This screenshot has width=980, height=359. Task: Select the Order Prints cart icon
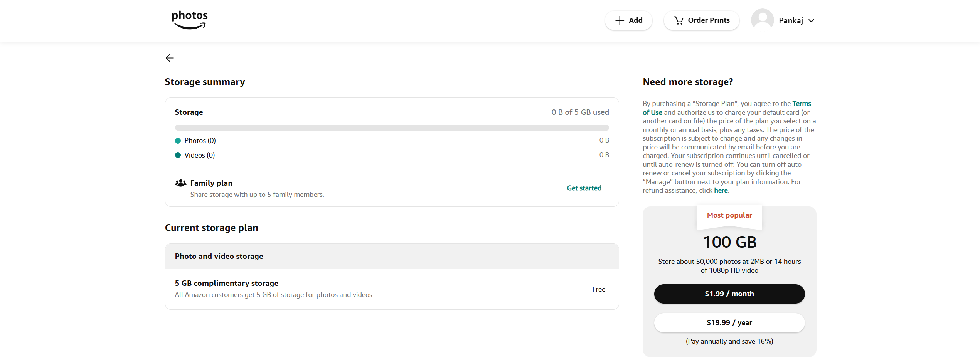pyautogui.click(x=679, y=20)
